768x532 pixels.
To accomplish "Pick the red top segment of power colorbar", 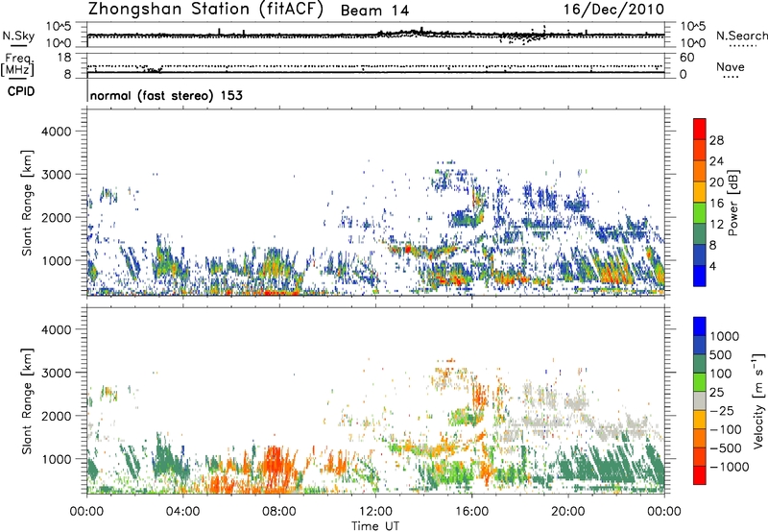I will pos(700,129).
